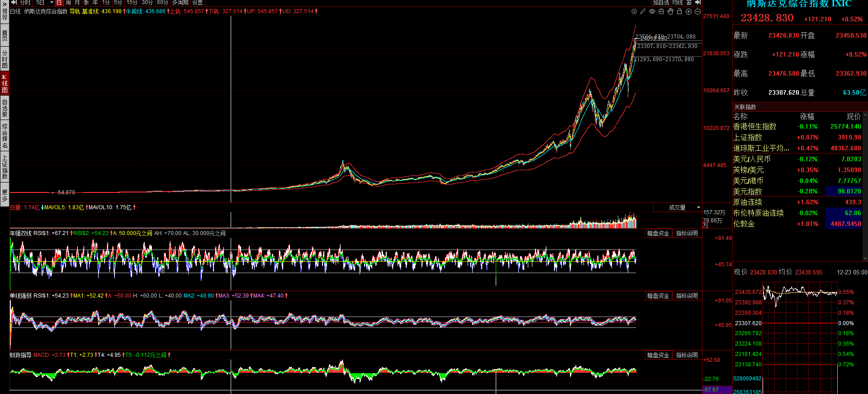Zoom in with plus circle icon
The image size is (868, 394).
688,11
